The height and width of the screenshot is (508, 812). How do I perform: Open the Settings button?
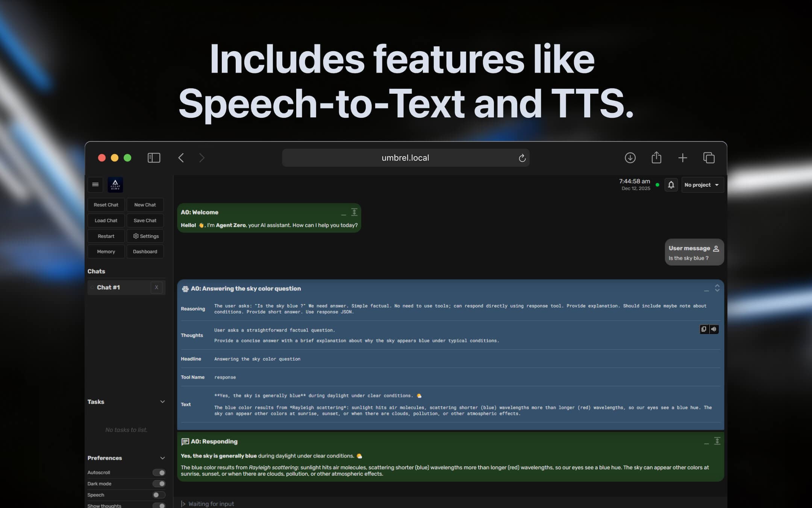tap(145, 236)
